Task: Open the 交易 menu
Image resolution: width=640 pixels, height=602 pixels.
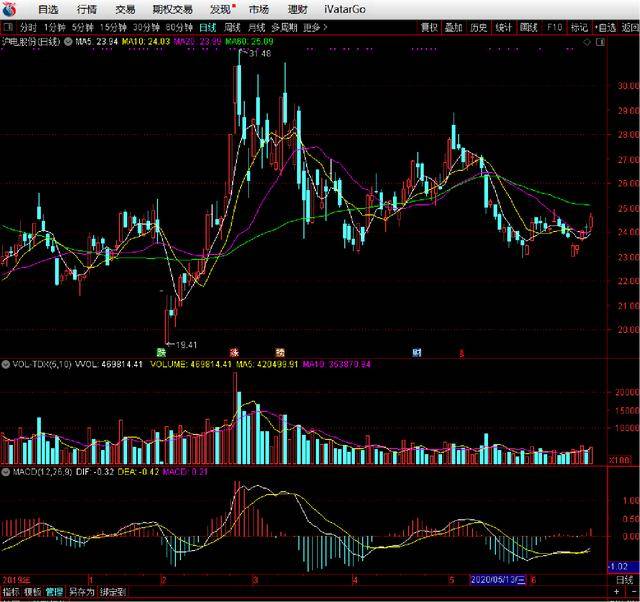Action: click(x=125, y=9)
